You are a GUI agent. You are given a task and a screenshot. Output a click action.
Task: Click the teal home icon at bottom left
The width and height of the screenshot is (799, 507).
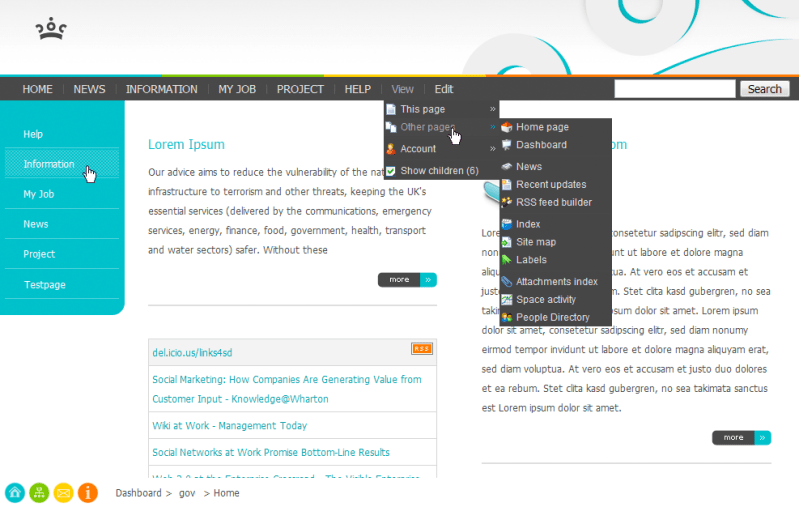click(x=15, y=492)
